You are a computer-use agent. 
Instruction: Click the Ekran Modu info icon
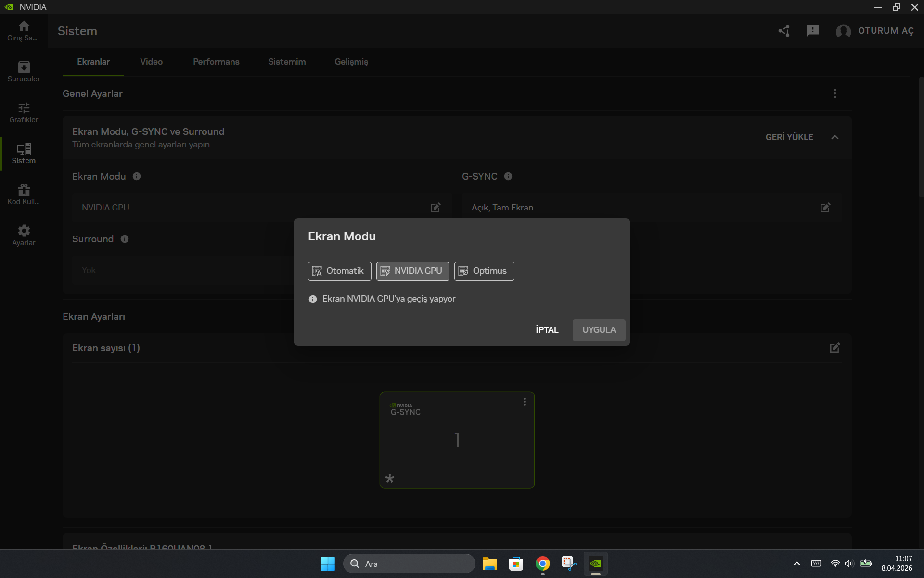pyautogui.click(x=137, y=176)
